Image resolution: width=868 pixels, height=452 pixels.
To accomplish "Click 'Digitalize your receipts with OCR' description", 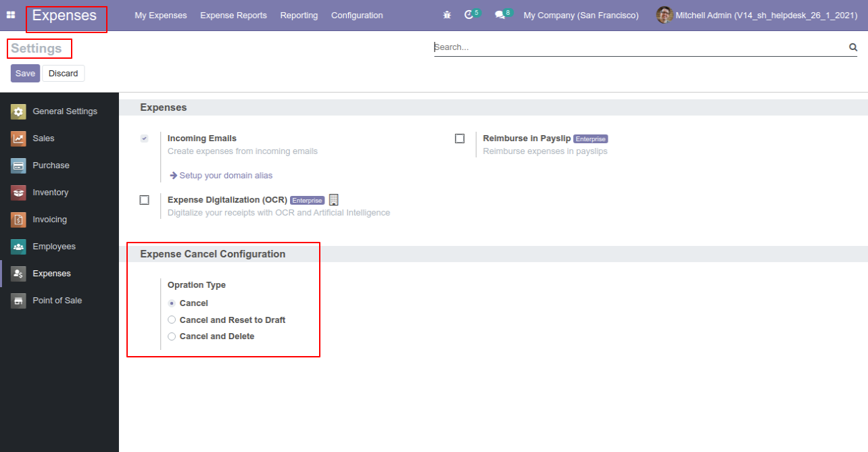I will [x=279, y=213].
